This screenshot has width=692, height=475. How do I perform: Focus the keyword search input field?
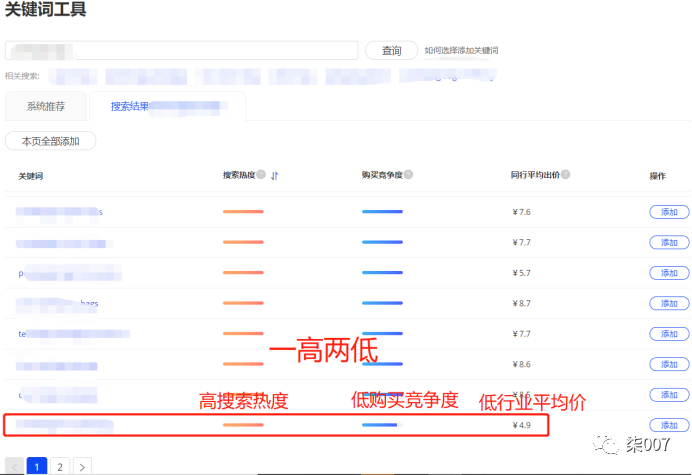click(x=181, y=50)
